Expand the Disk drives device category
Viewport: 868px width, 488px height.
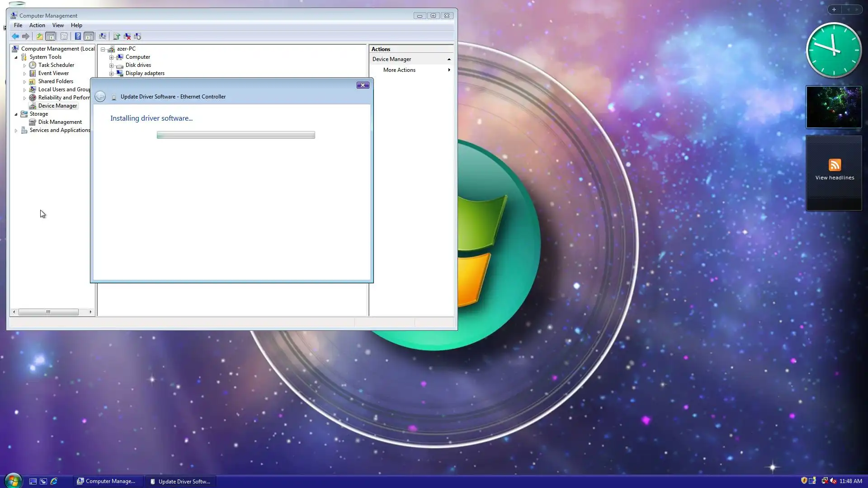111,65
